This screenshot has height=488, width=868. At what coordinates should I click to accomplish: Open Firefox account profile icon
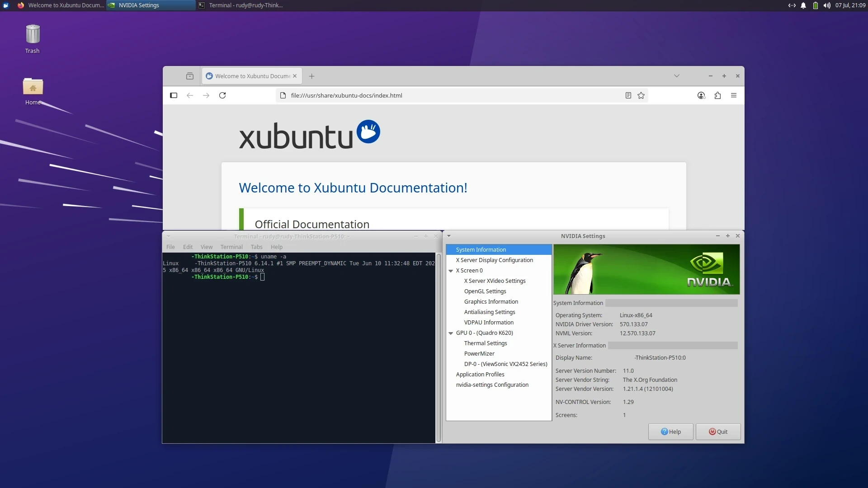point(701,95)
